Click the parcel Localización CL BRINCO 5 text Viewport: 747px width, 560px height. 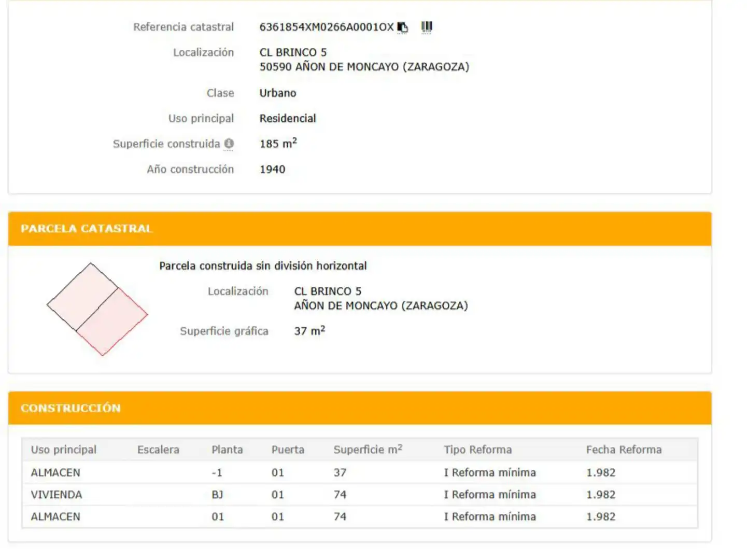coord(328,291)
